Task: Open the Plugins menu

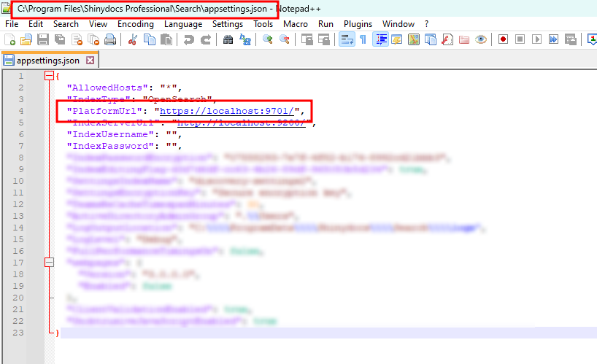Action: click(x=358, y=24)
